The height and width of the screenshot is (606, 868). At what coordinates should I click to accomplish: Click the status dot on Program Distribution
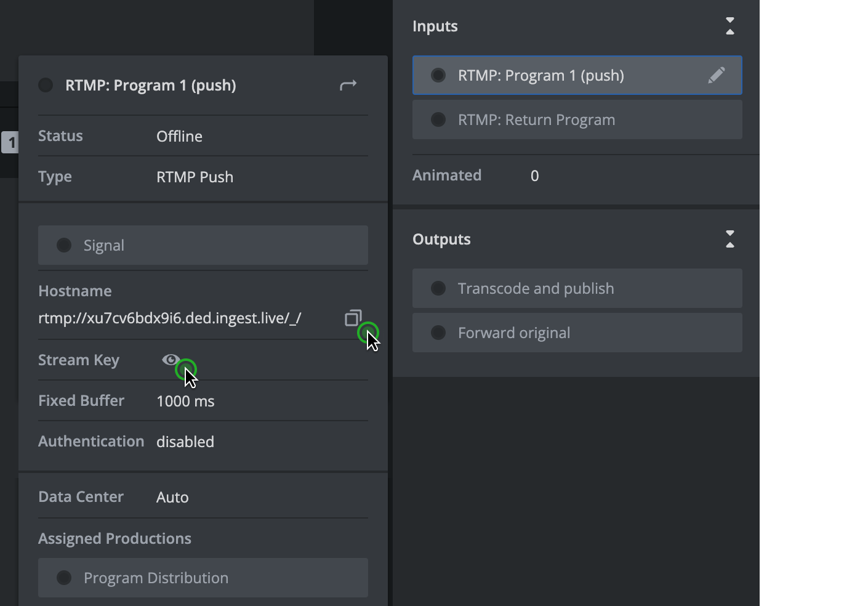(x=64, y=578)
